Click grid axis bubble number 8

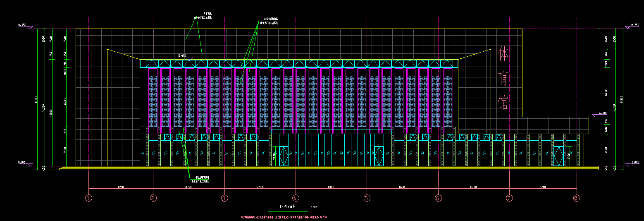coord(577,198)
